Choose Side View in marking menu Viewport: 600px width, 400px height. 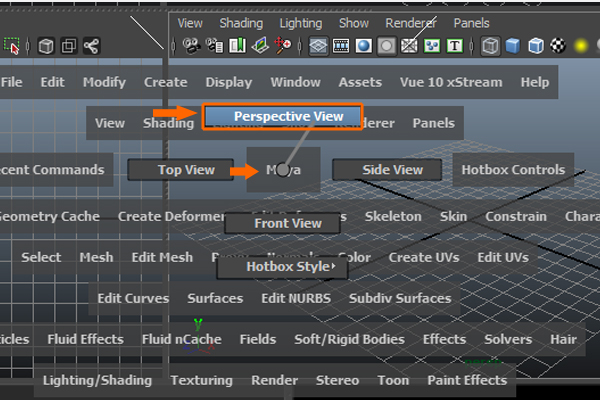[x=387, y=170]
